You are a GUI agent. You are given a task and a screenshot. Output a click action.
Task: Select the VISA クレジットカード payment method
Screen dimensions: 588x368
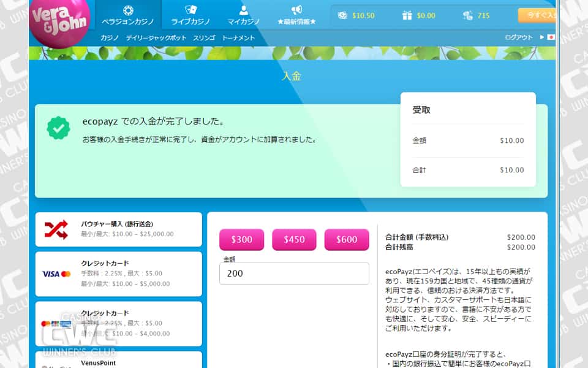118,274
